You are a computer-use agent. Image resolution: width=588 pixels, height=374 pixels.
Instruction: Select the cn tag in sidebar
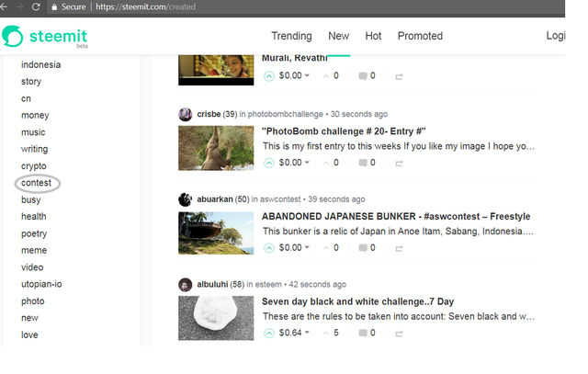(26, 98)
